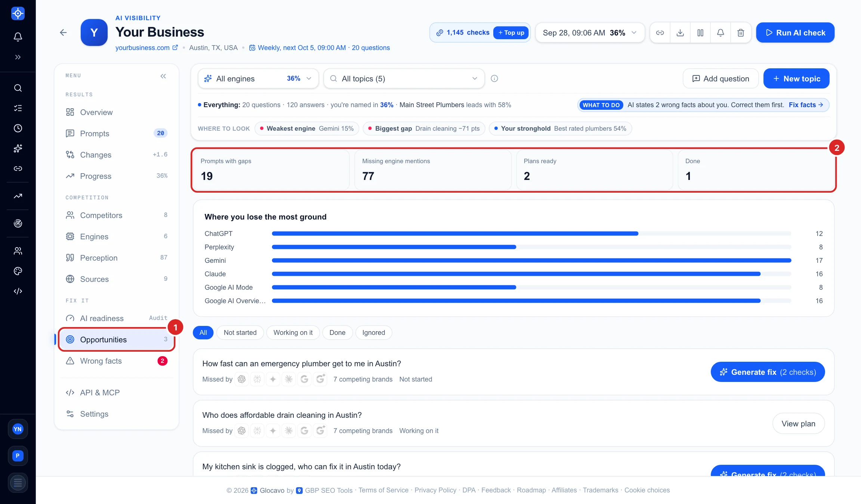Filter by Done status
This screenshot has width=861, height=504.
click(337, 333)
